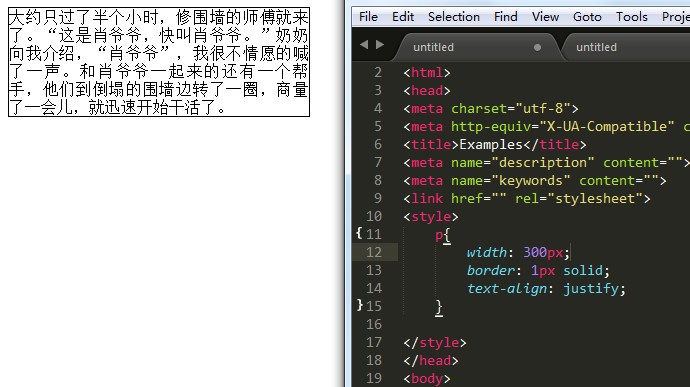Click the unsaved dot on first untitled tab
Screen dimensions: 690x387
(x=537, y=48)
